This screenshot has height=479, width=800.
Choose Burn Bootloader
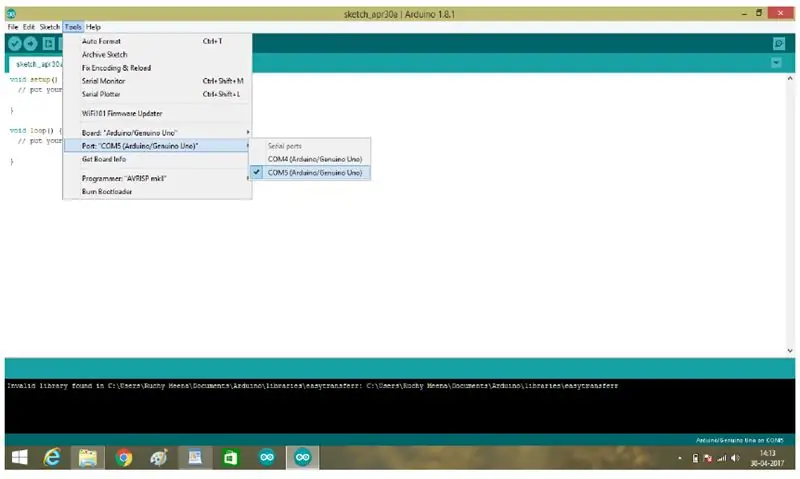(157, 192)
